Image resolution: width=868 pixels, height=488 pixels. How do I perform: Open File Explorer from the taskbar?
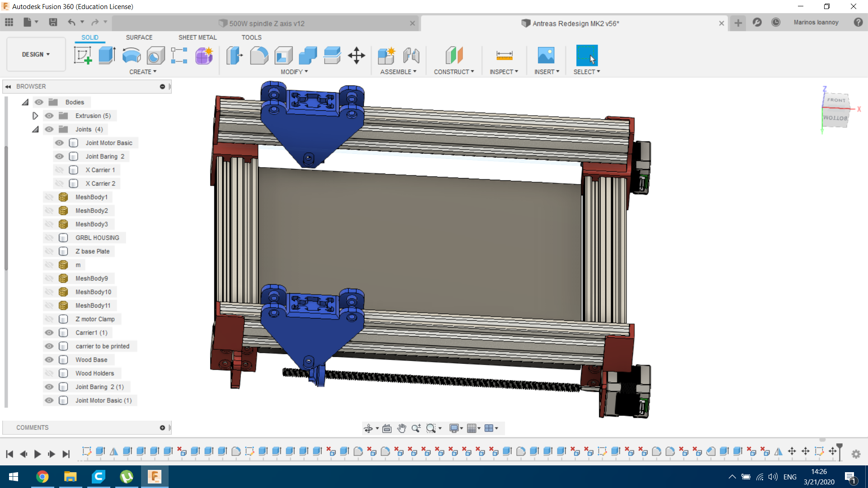70,477
